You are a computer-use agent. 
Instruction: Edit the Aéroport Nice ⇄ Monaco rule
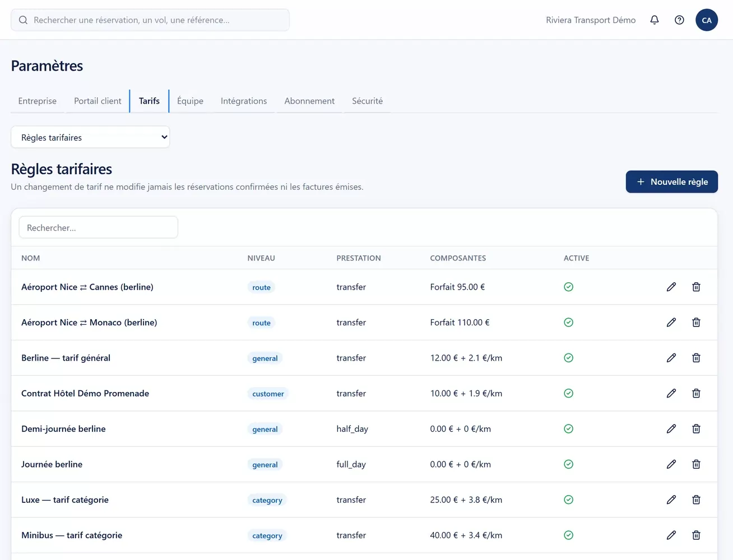point(671,322)
